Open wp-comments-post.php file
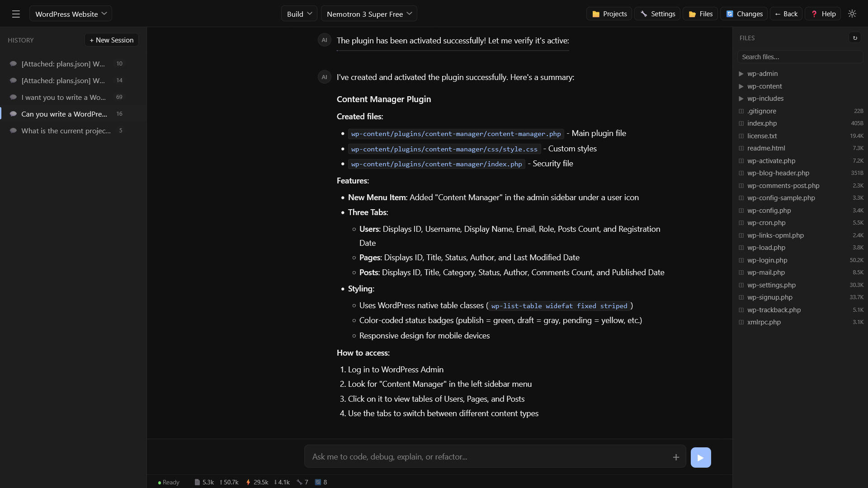The width and height of the screenshot is (868, 488). (800, 186)
